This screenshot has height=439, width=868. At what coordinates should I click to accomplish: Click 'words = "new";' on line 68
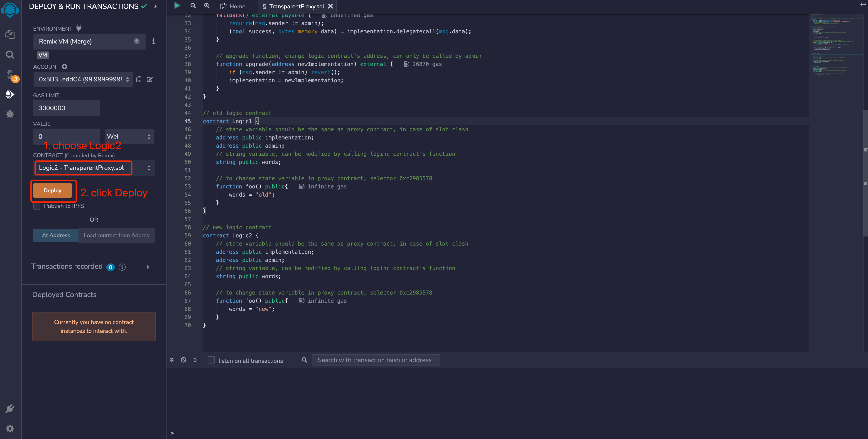pyautogui.click(x=252, y=309)
